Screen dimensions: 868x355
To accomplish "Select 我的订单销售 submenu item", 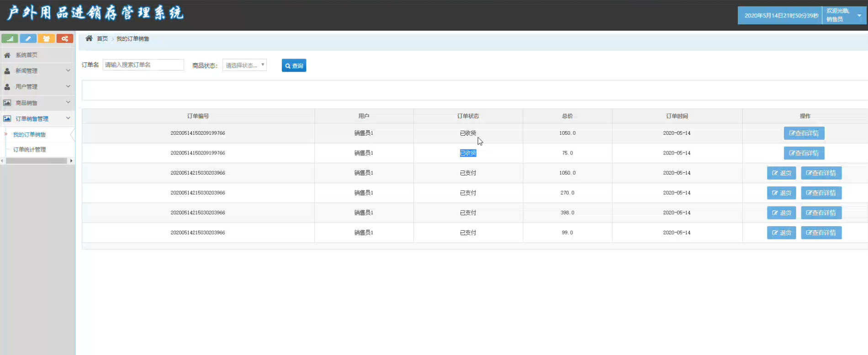I will tap(29, 135).
